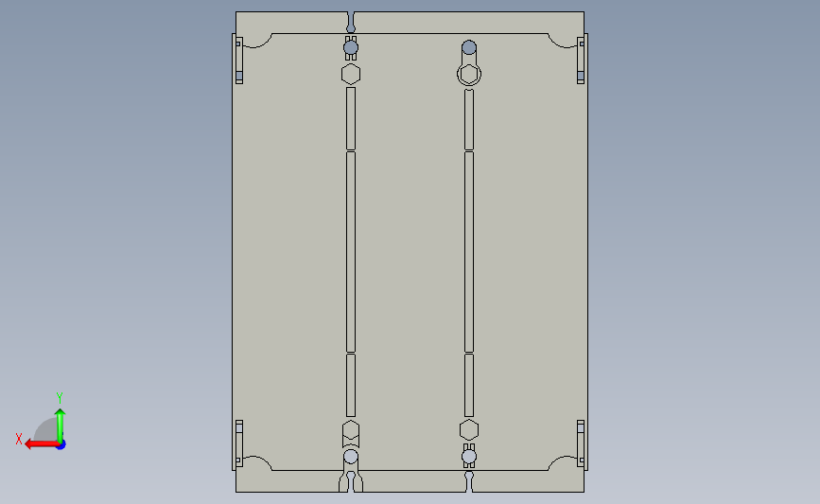Image resolution: width=820 pixels, height=504 pixels.
Task: Select the long middle slot in right column
Action: point(469,252)
